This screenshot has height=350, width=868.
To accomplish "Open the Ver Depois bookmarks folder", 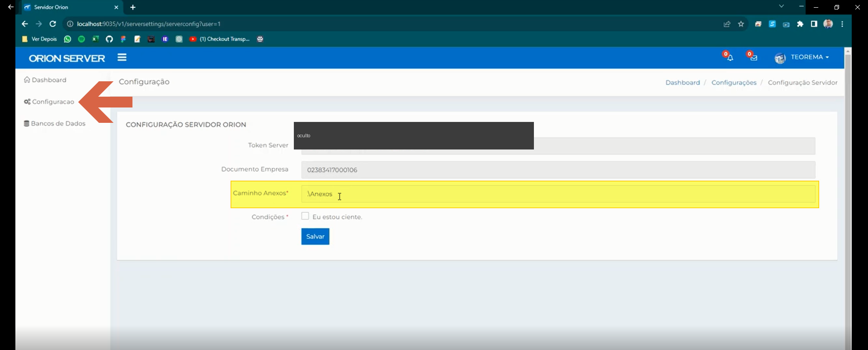I will [x=39, y=39].
